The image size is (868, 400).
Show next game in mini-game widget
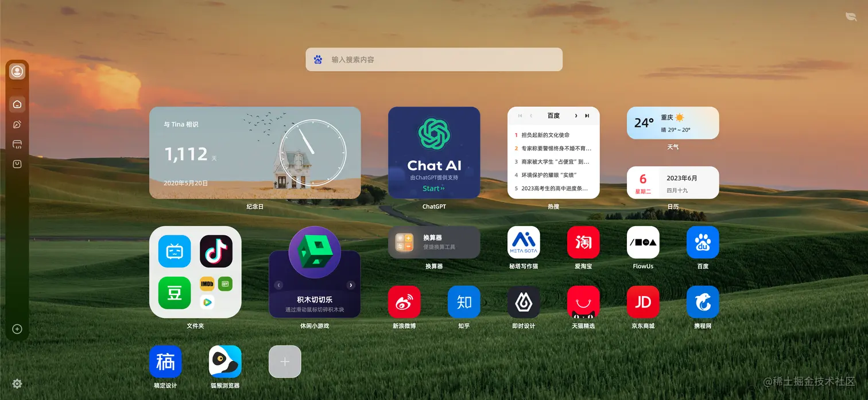pos(351,285)
